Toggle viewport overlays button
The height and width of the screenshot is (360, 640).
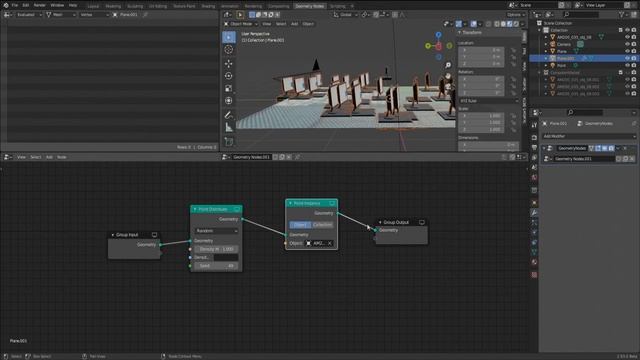473,24
